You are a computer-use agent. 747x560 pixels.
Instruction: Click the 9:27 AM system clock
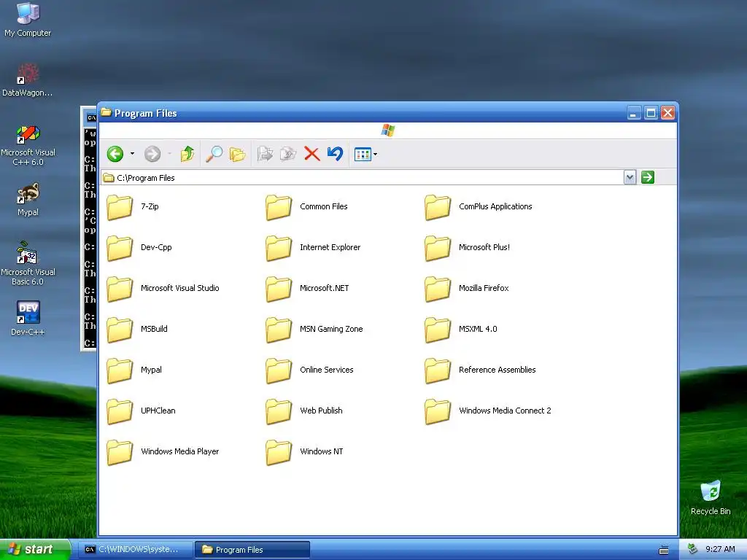[x=720, y=549]
